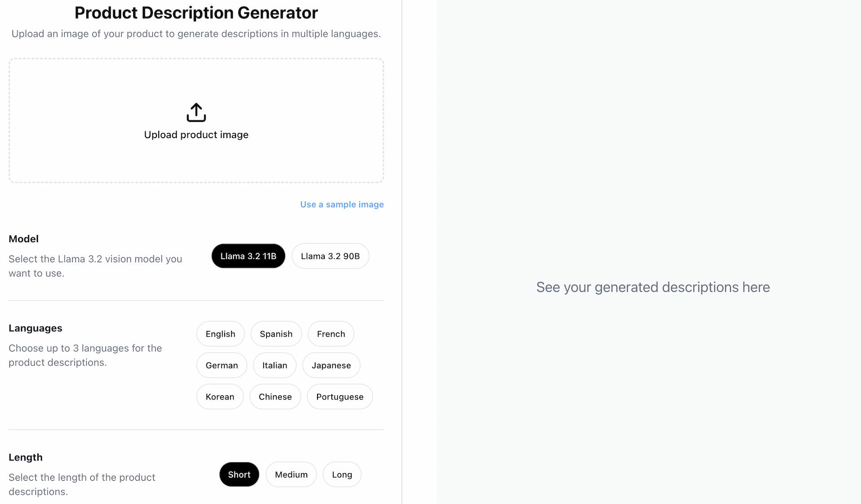Select Llama 3.2 11B model button
This screenshot has height=504, width=861.
point(248,256)
